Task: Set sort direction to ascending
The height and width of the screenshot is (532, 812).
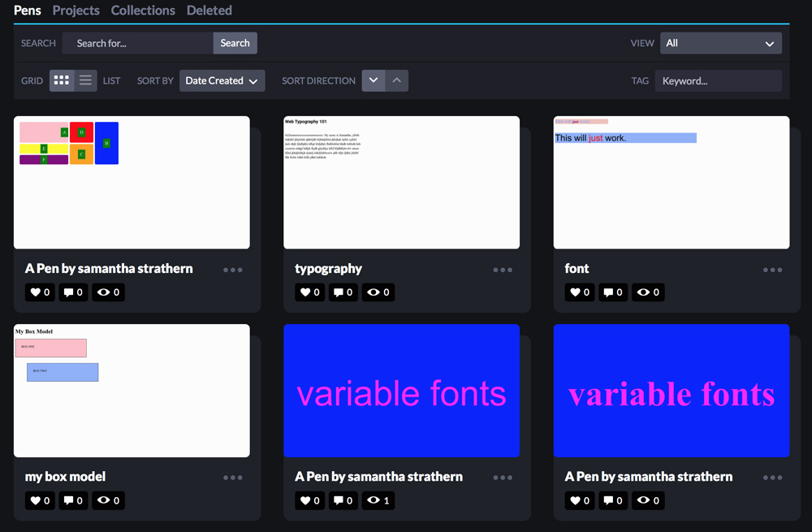Action: [x=396, y=80]
